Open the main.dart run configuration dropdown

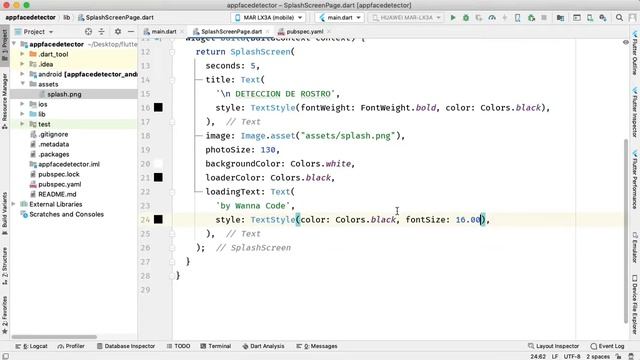click(x=340, y=18)
